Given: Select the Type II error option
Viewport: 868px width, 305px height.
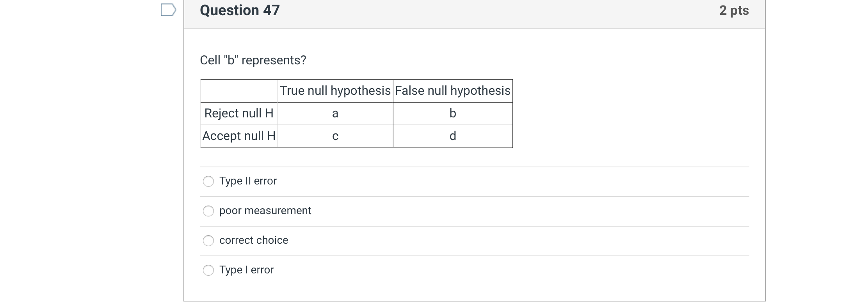Looking at the screenshot, I should (209, 181).
